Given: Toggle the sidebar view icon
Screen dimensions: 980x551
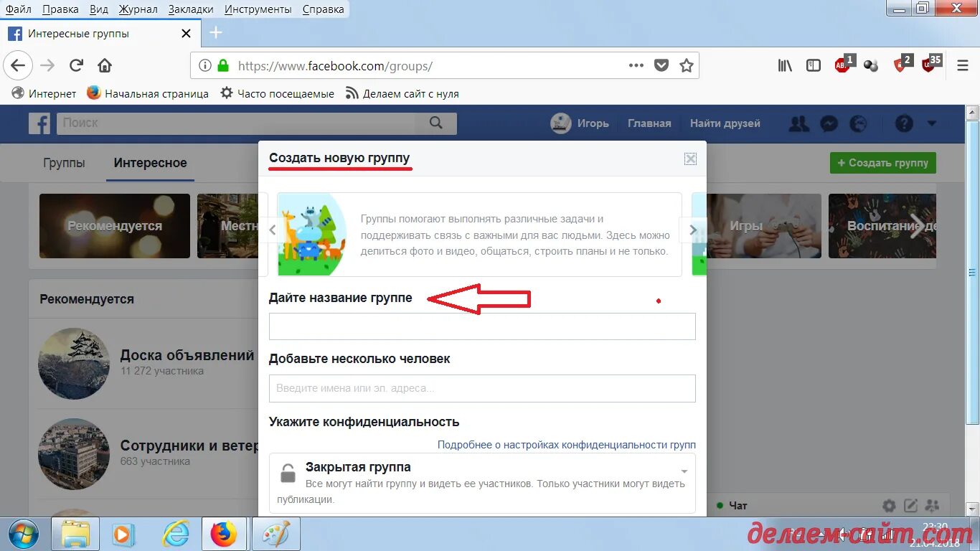Looking at the screenshot, I should [x=814, y=65].
